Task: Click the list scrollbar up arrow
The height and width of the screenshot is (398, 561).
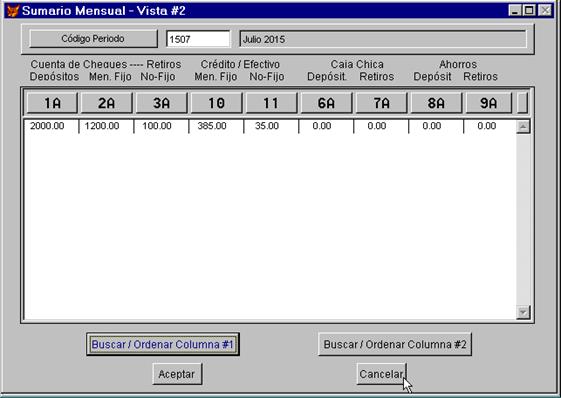Action: coord(523,127)
